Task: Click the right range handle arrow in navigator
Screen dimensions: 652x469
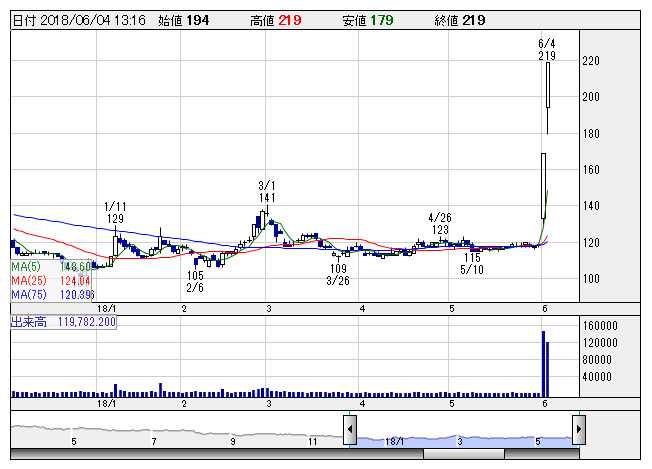Action: [578, 430]
